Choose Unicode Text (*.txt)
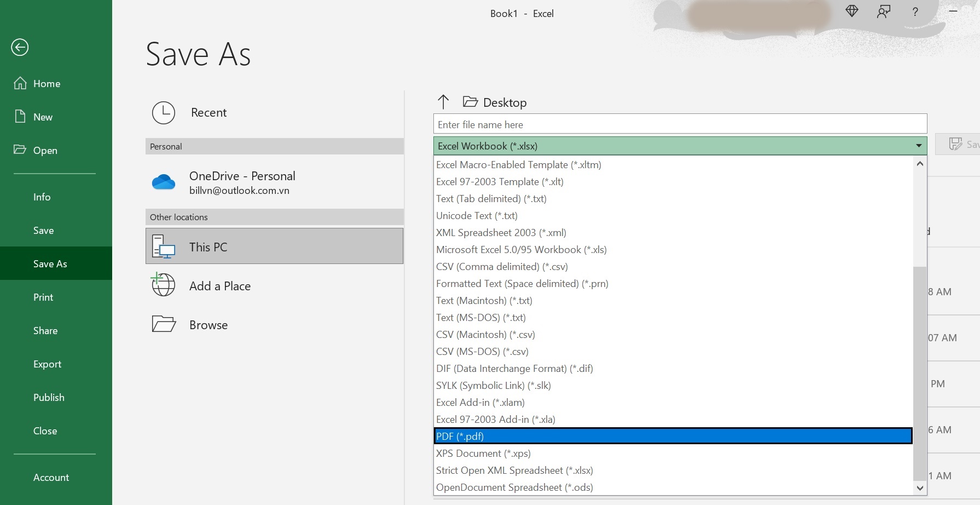This screenshot has width=980, height=505. [673, 215]
